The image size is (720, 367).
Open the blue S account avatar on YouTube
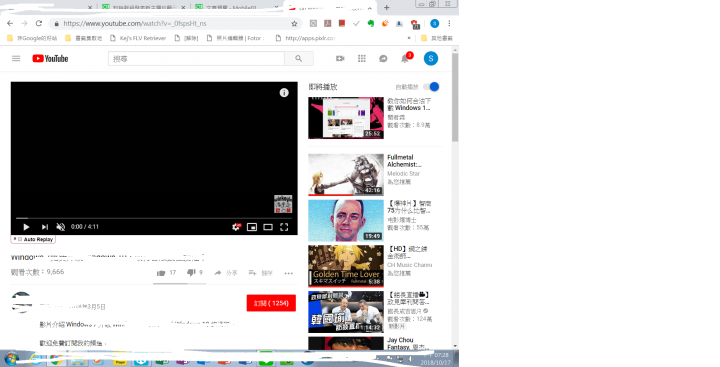tap(431, 58)
